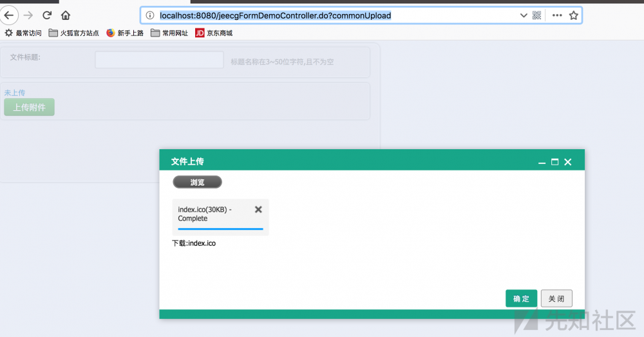Image resolution: width=644 pixels, height=337 pixels.
Task: Close the 文件上传 dialog with X
Action: 567,162
